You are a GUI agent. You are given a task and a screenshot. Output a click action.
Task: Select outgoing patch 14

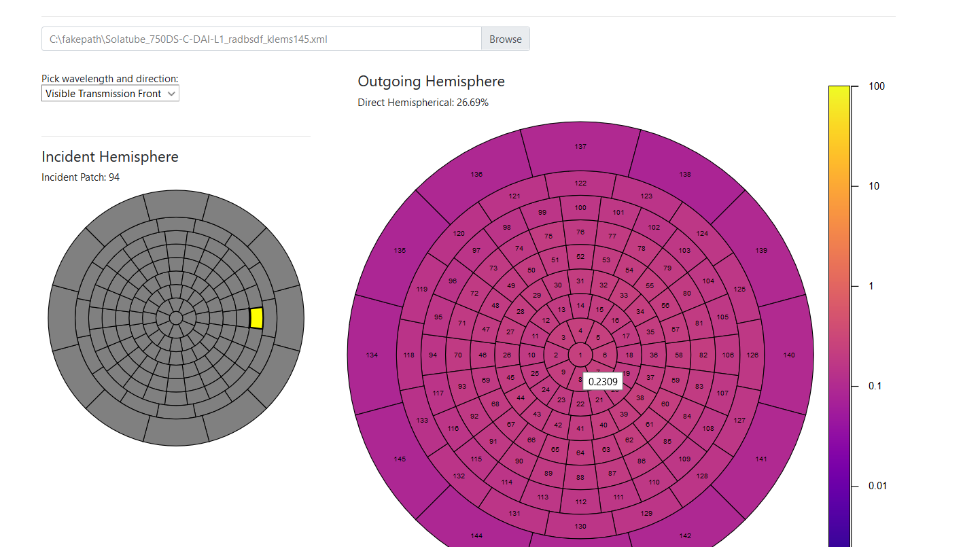[x=580, y=306]
